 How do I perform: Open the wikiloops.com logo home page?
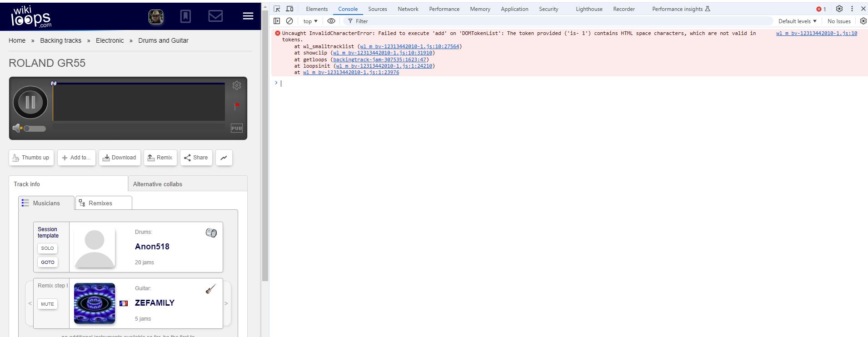tap(31, 17)
